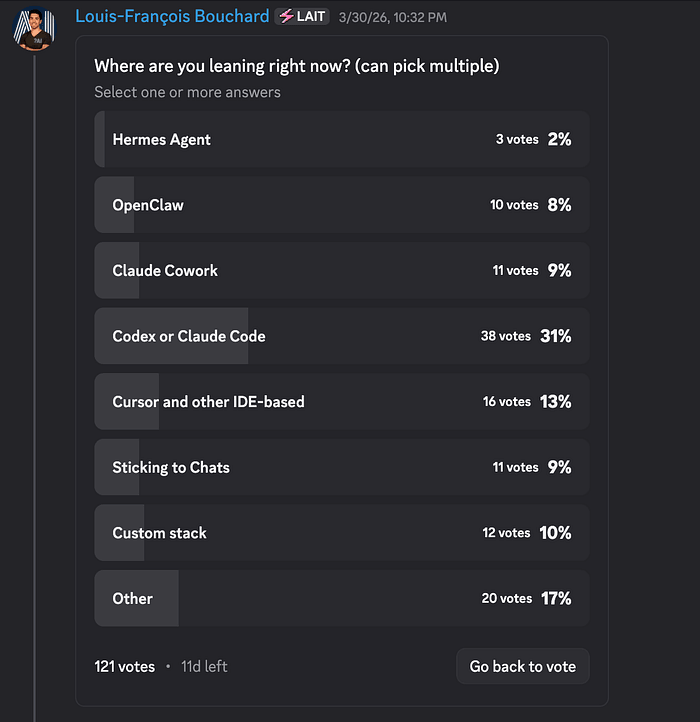Click Louis-François Bouchard's profile avatar
The height and width of the screenshot is (722, 700).
coord(35,28)
